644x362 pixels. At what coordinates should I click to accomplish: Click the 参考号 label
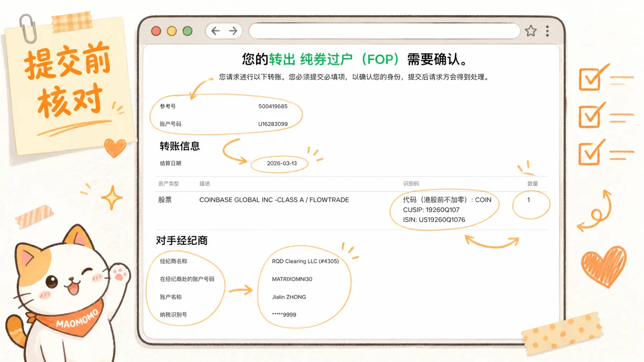168,106
